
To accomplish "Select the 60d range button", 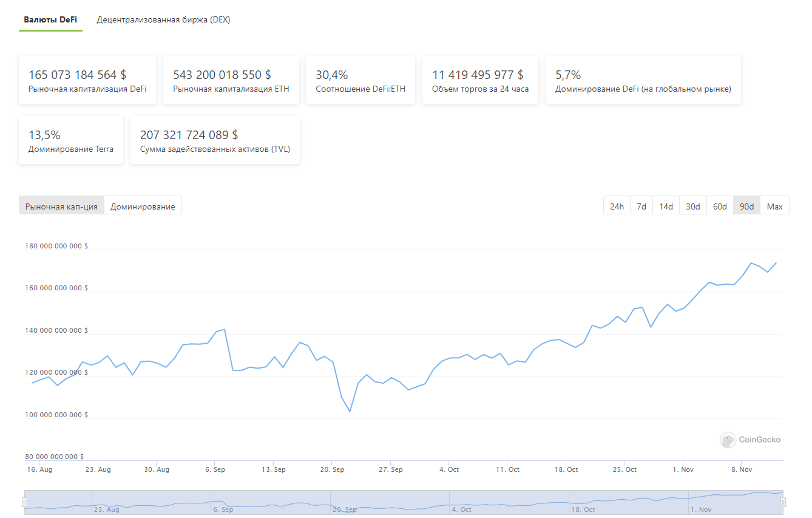I will [720, 206].
